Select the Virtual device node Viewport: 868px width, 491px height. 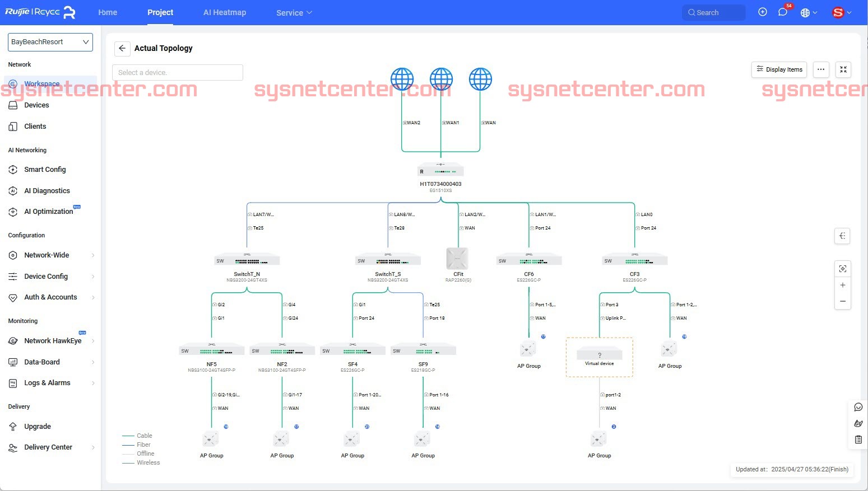tap(600, 357)
